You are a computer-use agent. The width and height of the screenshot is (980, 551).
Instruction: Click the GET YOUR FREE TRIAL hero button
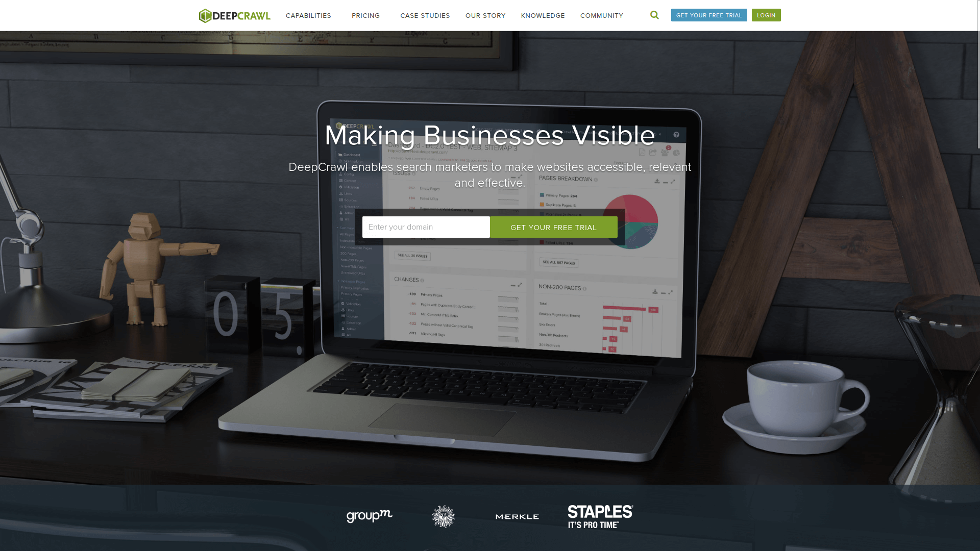click(x=553, y=227)
